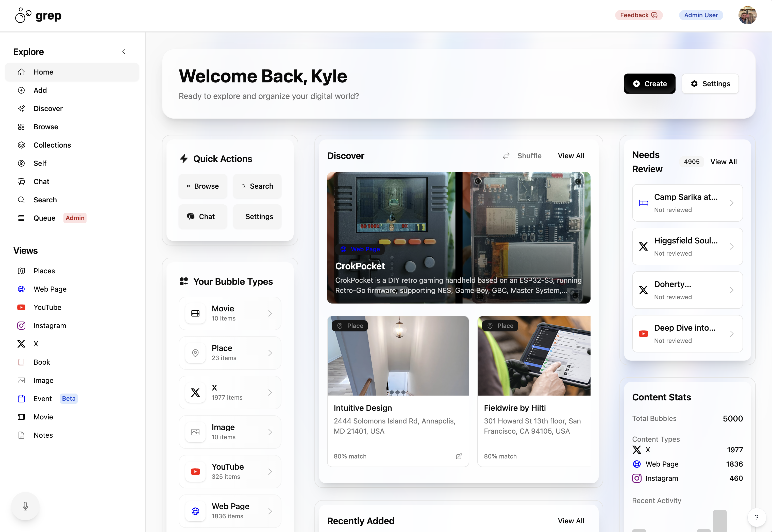The height and width of the screenshot is (532, 772).
Task: Click the black Create button
Action: click(650, 84)
